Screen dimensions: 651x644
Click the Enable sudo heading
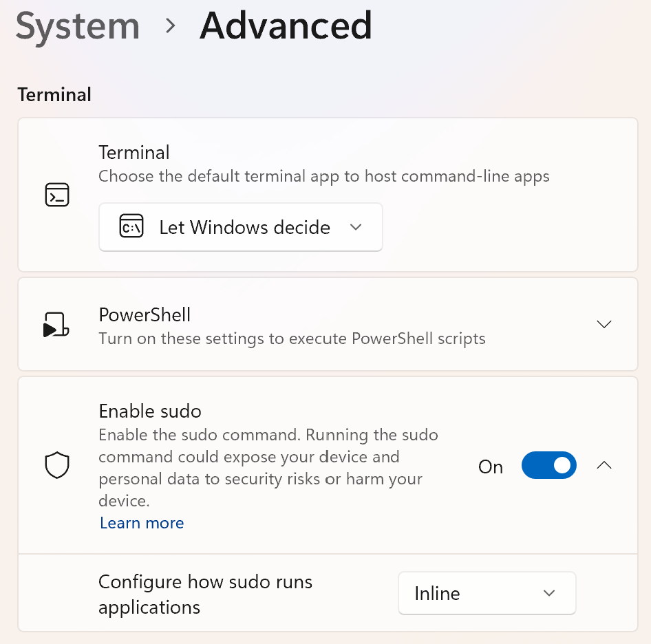pyautogui.click(x=150, y=411)
